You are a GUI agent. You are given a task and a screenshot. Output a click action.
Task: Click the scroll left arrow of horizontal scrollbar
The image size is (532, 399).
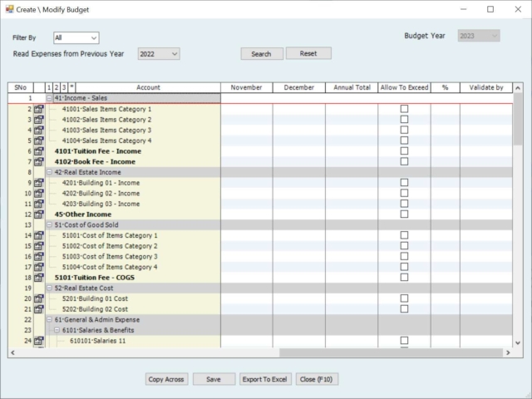tap(12, 352)
